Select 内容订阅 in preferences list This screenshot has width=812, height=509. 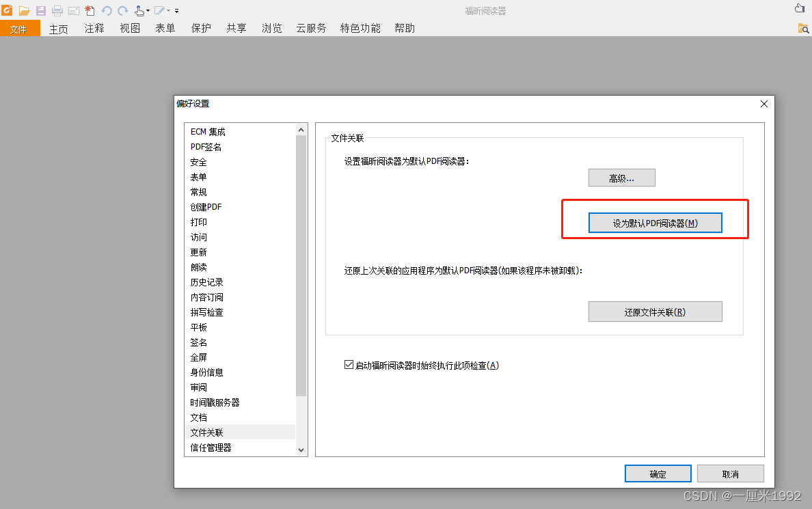pyautogui.click(x=240, y=297)
